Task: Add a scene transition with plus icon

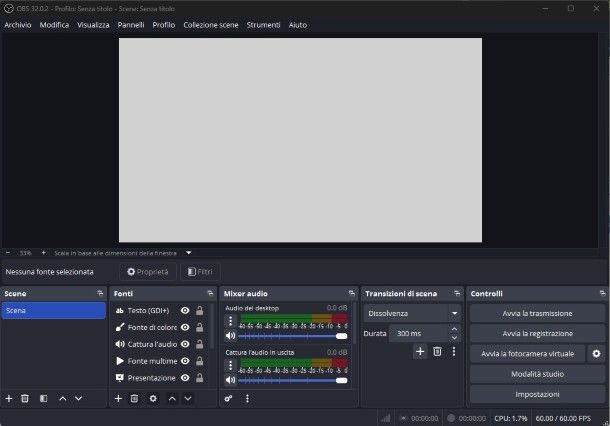Action: point(420,351)
